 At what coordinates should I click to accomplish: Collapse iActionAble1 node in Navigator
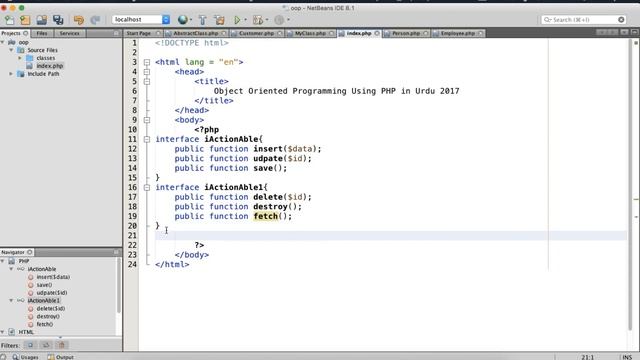point(11,300)
